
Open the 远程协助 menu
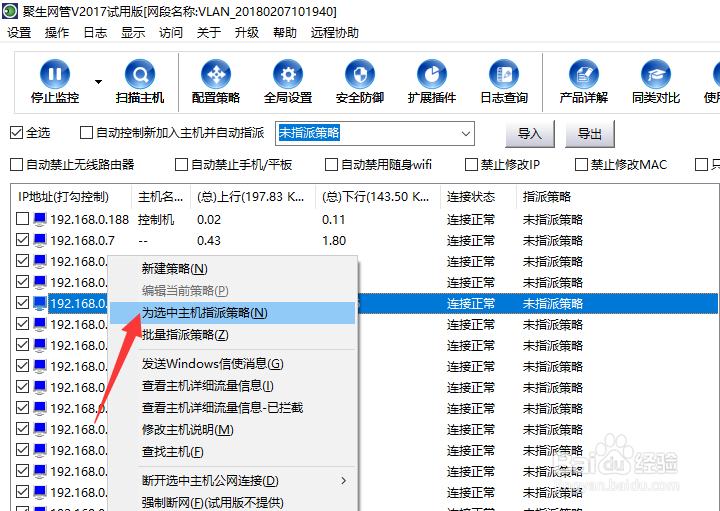pyautogui.click(x=335, y=33)
